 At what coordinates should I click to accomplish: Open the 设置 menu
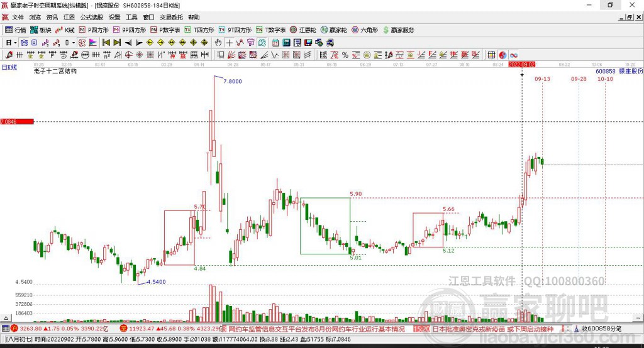[x=114, y=17]
